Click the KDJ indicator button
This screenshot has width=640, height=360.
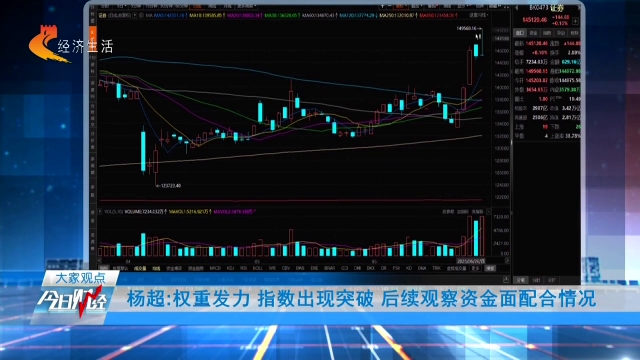(x=230, y=268)
